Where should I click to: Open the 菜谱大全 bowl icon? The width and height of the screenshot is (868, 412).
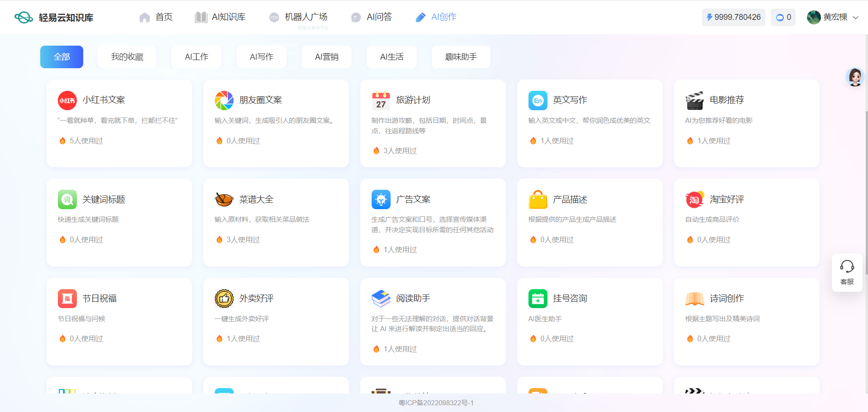[224, 200]
